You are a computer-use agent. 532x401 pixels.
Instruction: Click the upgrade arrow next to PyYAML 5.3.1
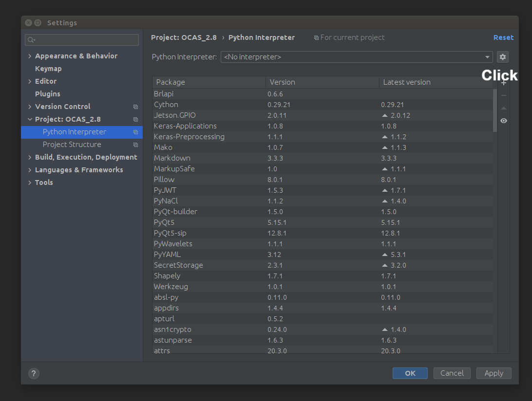click(385, 255)
